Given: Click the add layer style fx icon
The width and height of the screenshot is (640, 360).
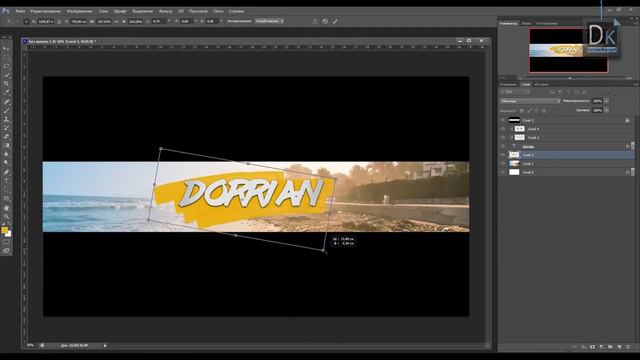Looking at the screenshot, I should coord(583,347).
